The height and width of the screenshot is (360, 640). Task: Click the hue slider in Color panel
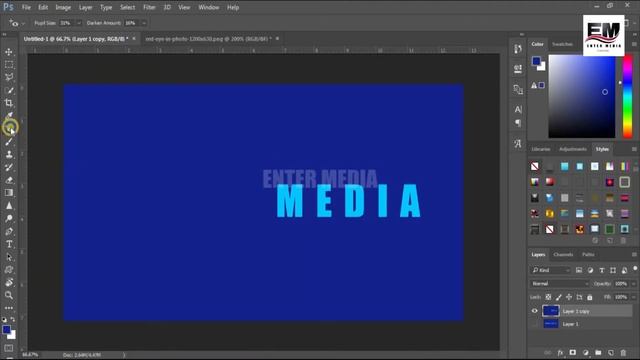tap(627, 97)
